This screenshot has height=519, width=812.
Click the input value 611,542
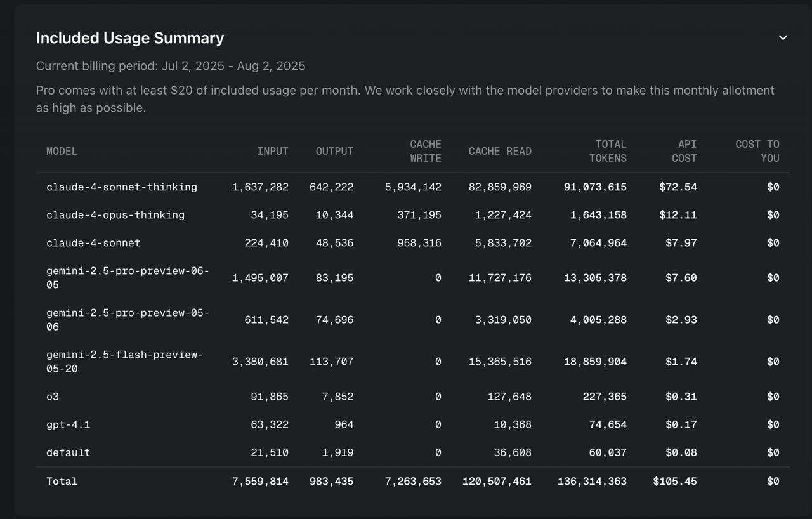(266, 320)
